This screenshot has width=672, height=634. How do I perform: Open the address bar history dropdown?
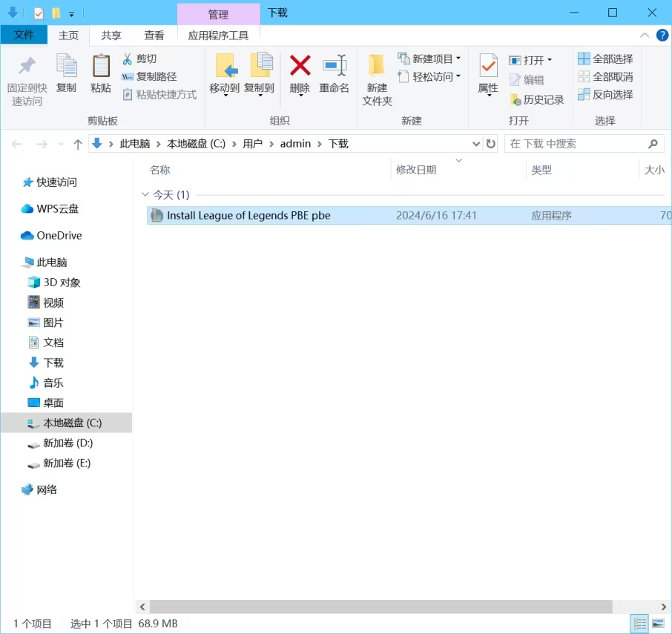tap(475, 144)
